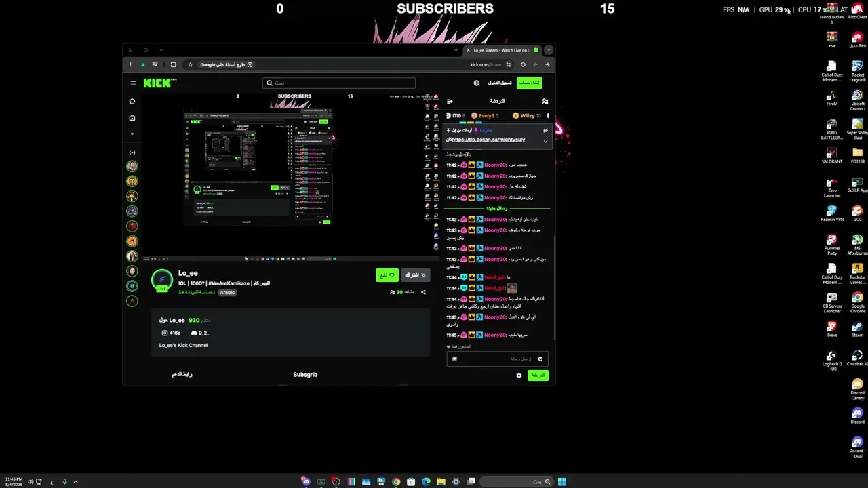Click the Google Lens ask chip

[x=226, y=65]
